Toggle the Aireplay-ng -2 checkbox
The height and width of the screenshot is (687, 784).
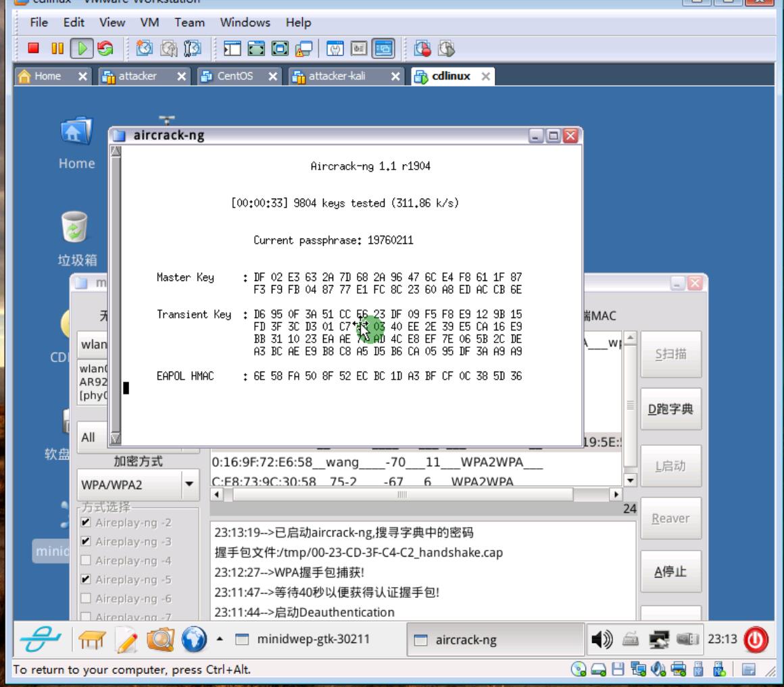point(86,523)
